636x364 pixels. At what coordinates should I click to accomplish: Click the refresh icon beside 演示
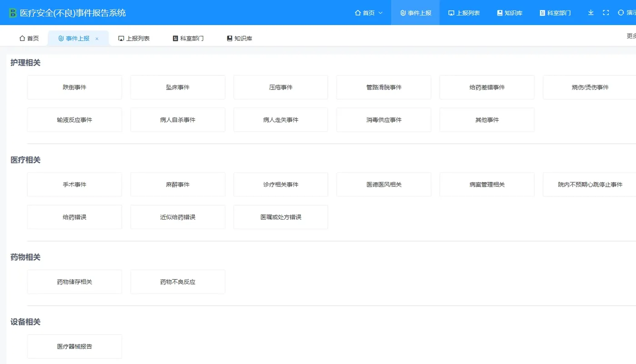point(620,13)
